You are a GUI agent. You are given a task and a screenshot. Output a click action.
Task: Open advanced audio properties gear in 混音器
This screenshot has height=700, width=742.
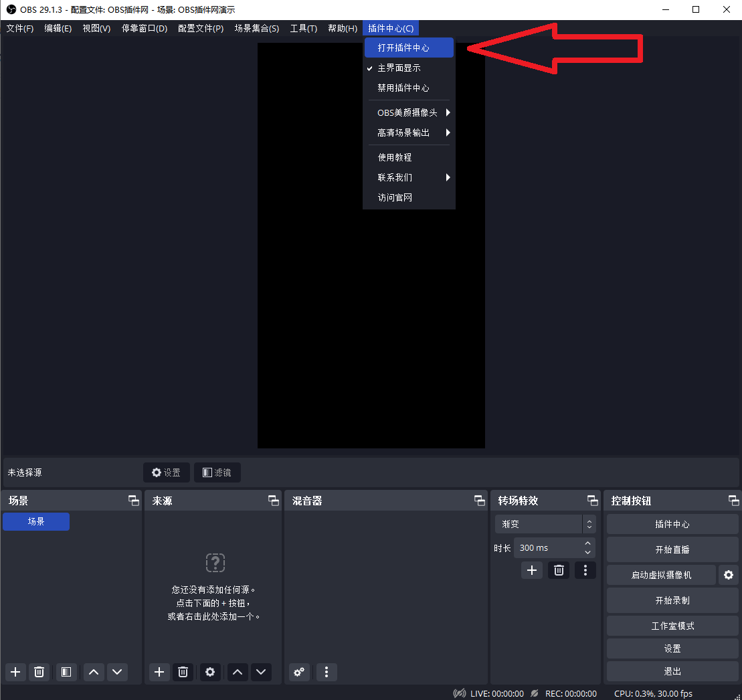(x=299, y=672)
